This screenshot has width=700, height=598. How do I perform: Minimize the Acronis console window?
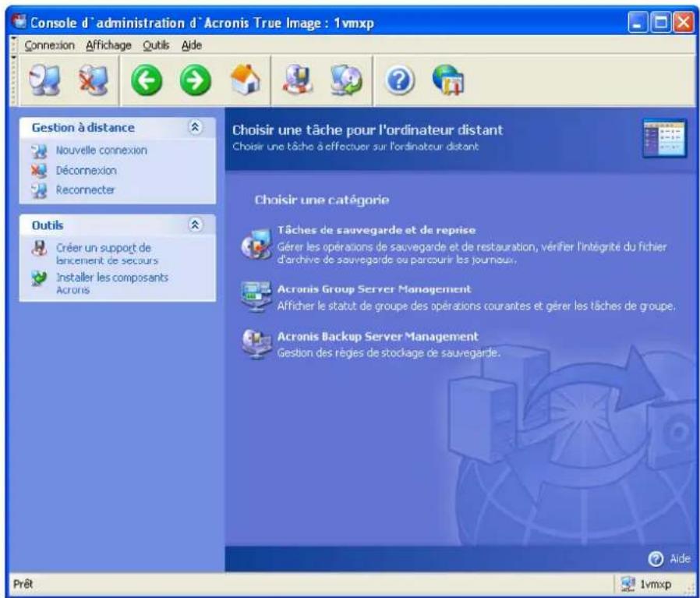tap(638, 23)
